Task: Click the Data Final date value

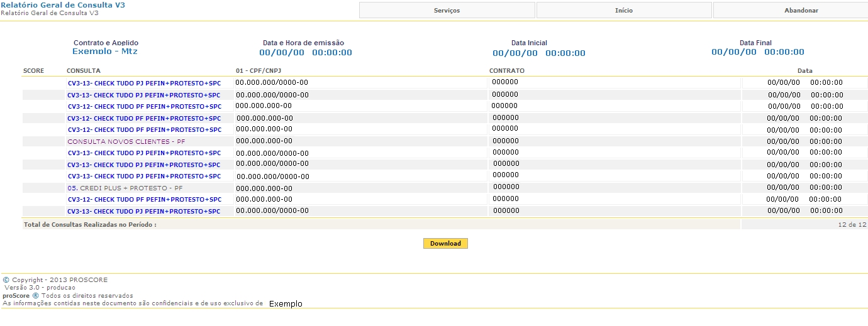Action: pyautogui.click(x=757, y=52)
